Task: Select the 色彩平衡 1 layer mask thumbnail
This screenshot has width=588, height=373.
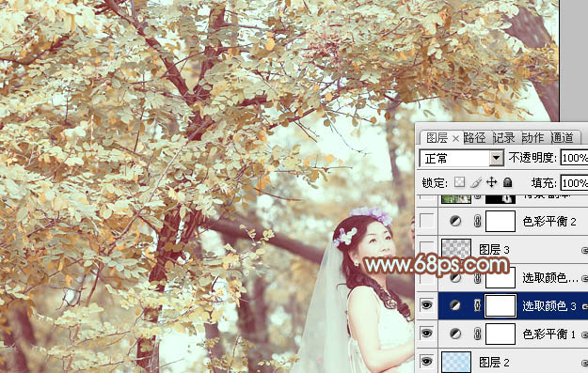Action: pos(501,334)
